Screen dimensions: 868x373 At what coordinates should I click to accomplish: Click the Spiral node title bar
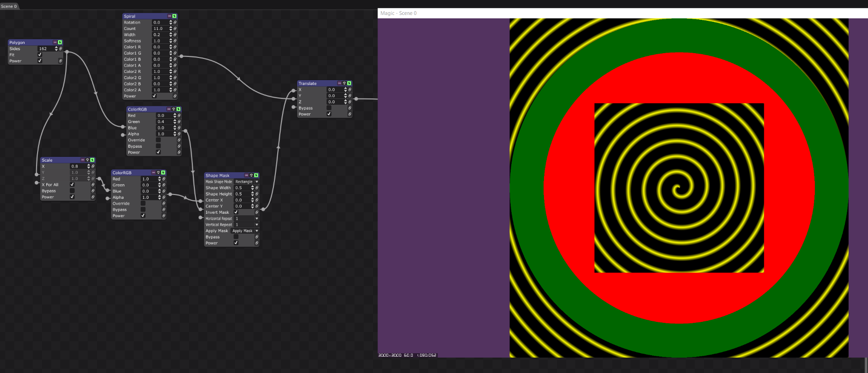click(150, 16)
